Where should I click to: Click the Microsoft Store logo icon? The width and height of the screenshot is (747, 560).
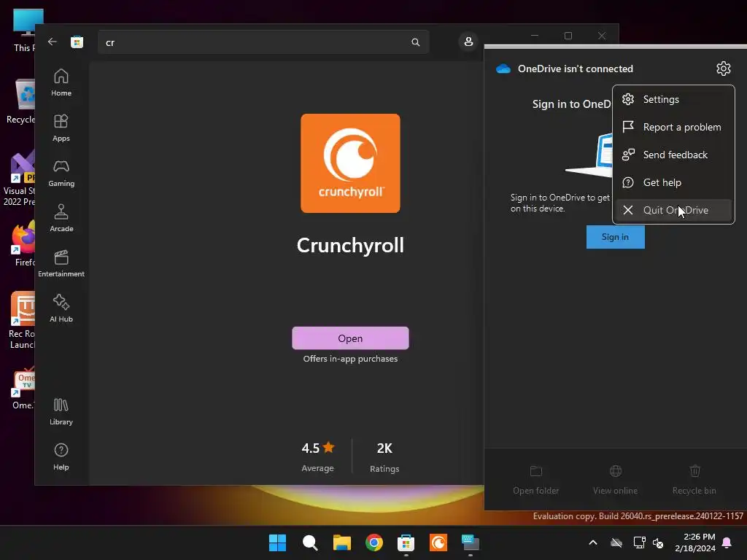pos(77,42)
